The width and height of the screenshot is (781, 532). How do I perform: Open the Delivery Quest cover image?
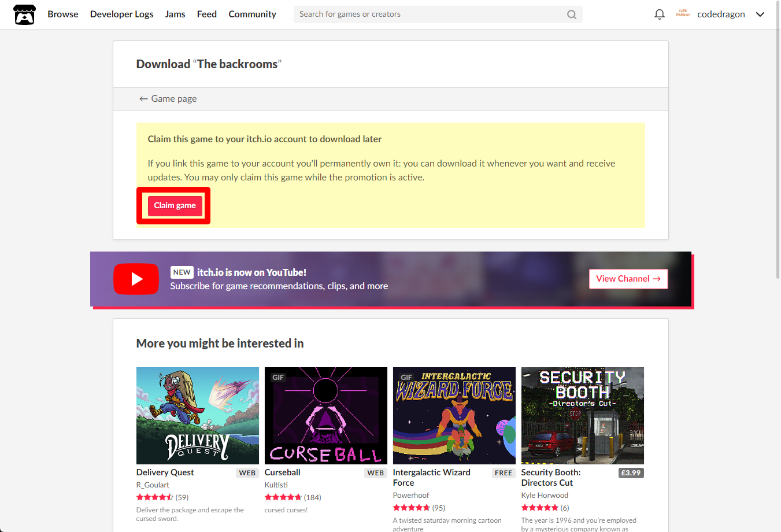[198, 416]
